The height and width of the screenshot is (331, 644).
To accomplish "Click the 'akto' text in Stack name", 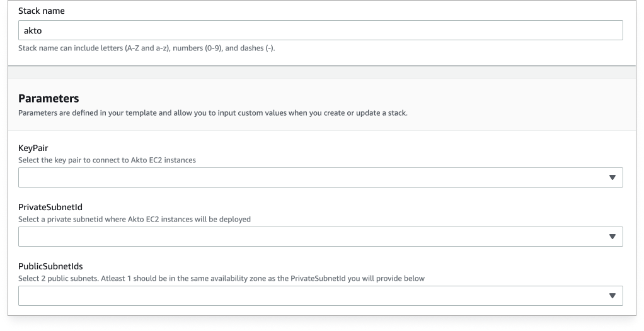I will pyautogui.click(x=33, y=30).
